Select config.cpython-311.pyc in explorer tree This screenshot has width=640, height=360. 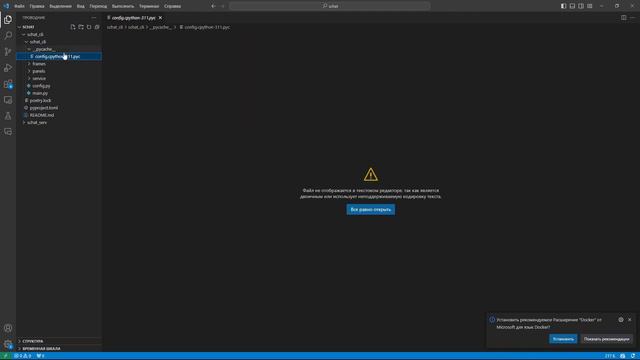click(x=59, y=56)
